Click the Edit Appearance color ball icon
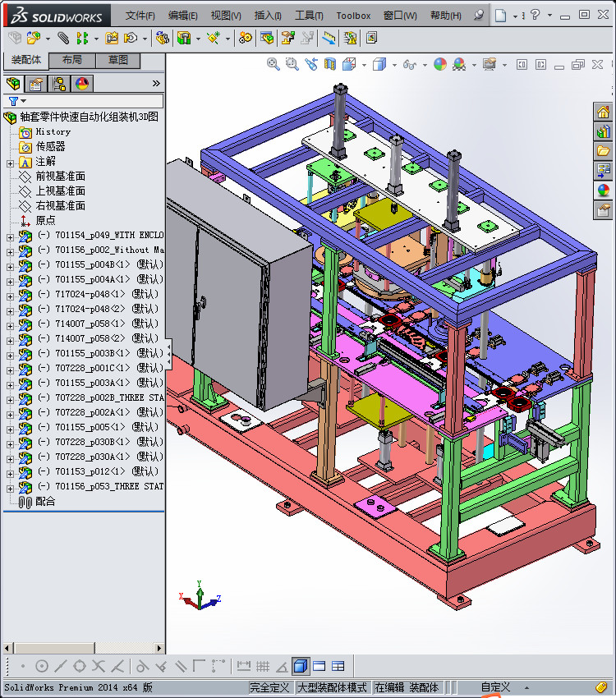The height and width of the screenshot is (698, 616). [439, 65]
